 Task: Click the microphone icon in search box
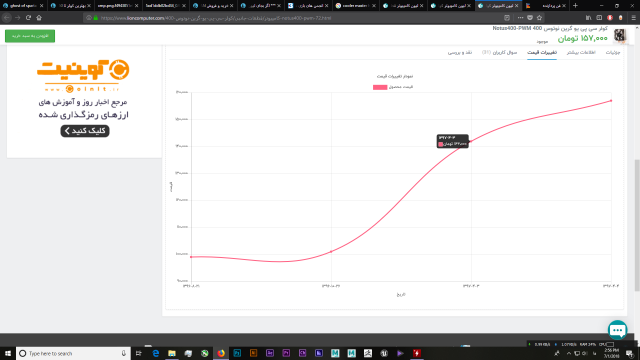(x=124, y=353)
